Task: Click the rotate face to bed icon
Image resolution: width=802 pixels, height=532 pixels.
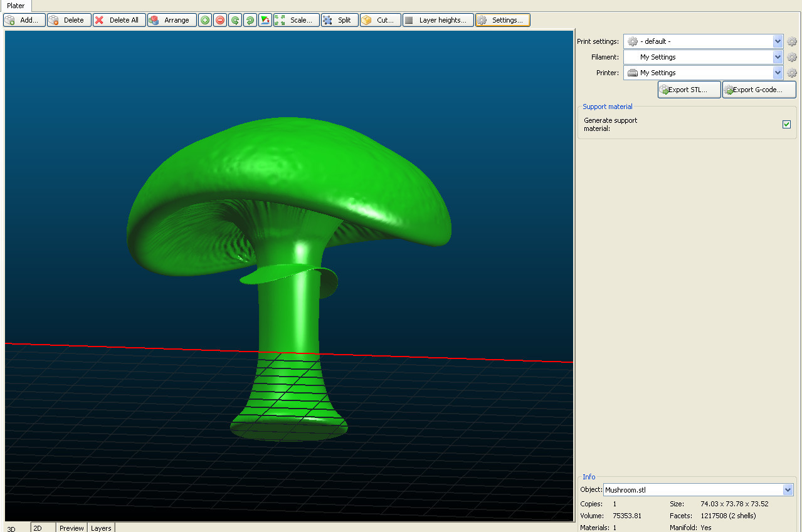Action: pos(265,20)
